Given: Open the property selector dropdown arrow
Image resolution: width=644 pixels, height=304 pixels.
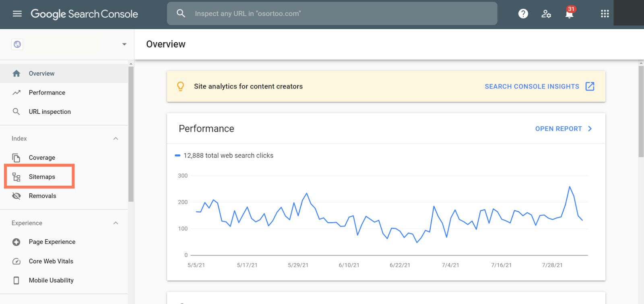Looking at the screenshot, I should (x=124, y=44).
